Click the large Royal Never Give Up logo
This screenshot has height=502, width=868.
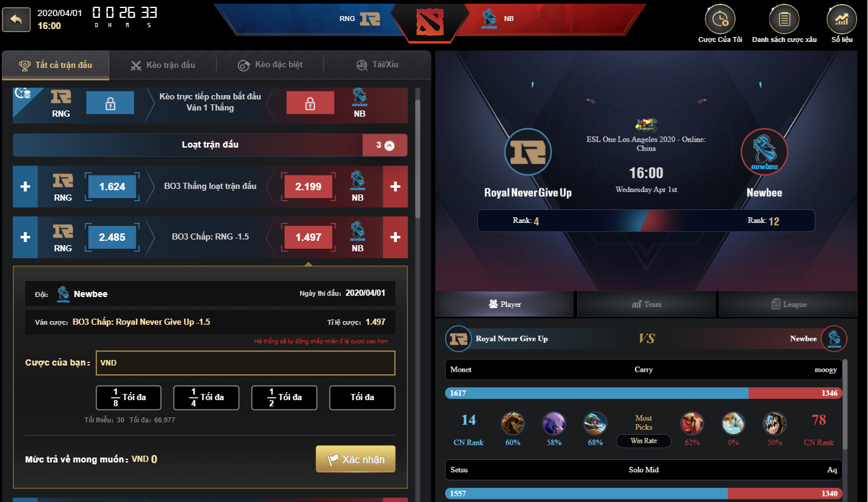528,153
